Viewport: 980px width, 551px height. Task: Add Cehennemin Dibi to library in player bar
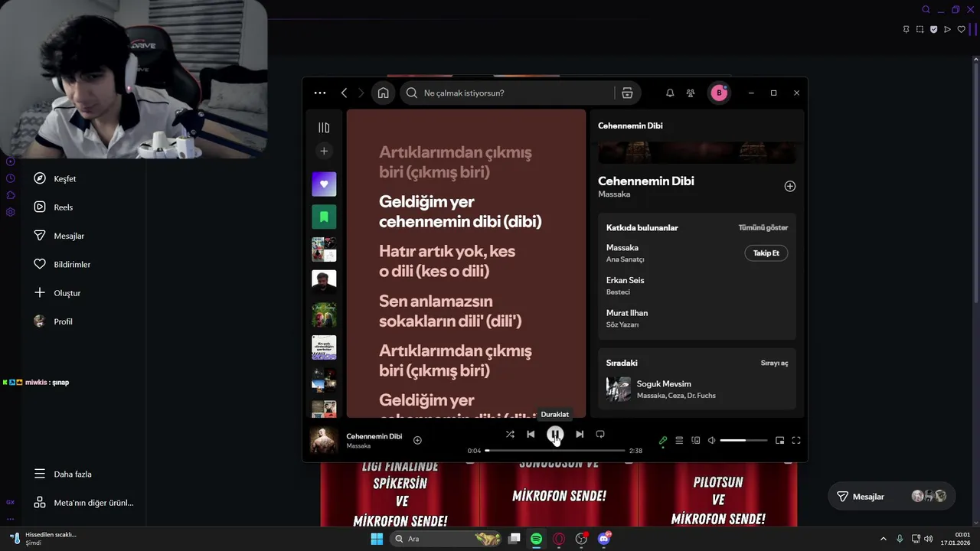point(417,440)
